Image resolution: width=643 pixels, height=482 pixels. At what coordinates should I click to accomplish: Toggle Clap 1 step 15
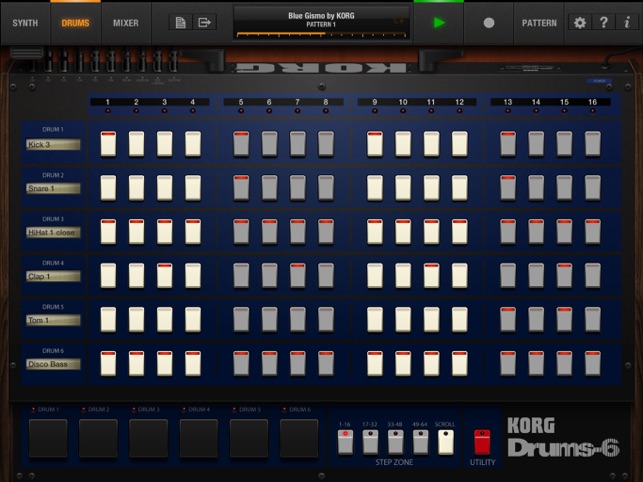(x=565, y=275)
